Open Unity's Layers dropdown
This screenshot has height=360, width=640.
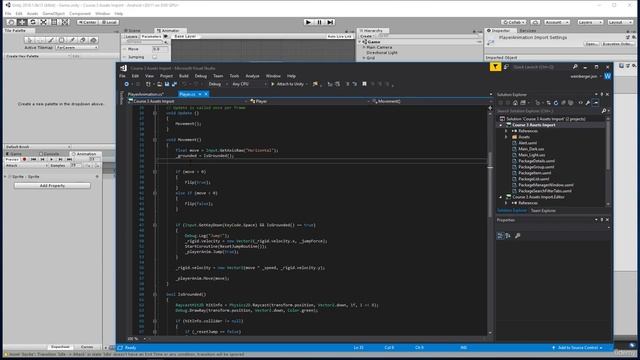(x=590, y=22)
